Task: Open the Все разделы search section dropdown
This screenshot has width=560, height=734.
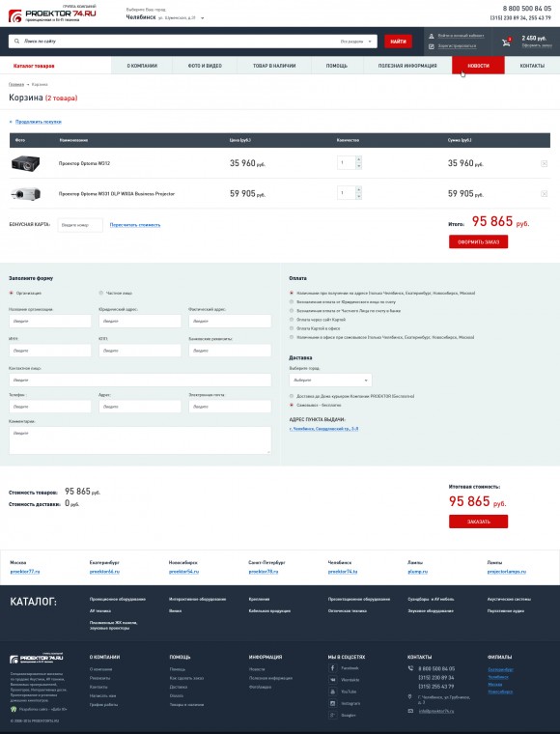Action: tap(356, 42)
